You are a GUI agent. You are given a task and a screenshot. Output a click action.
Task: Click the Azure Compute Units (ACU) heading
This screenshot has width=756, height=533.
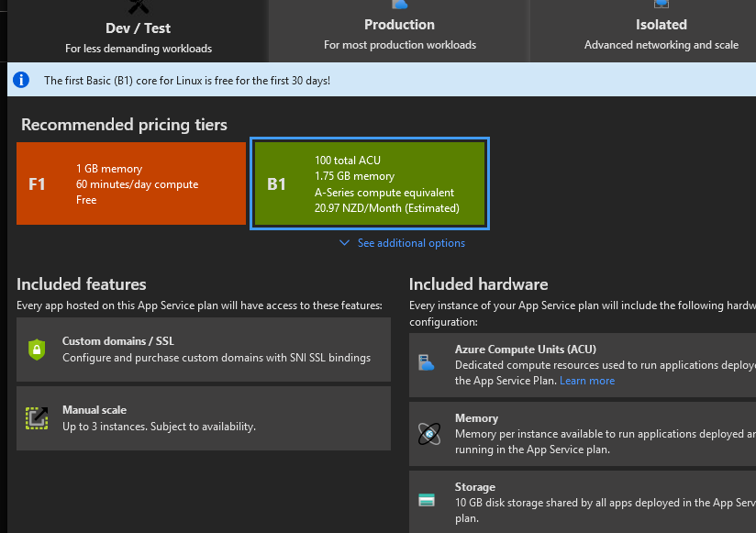click(x=526, y=350)
